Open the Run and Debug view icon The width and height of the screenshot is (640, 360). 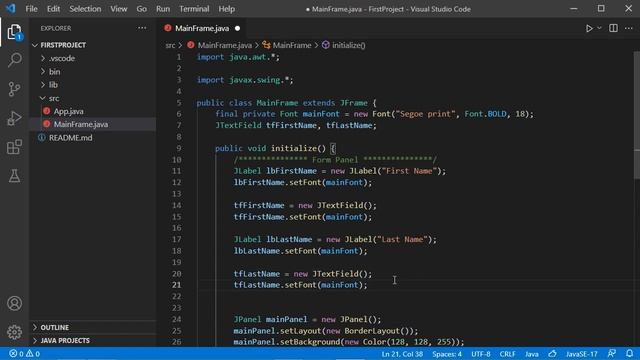click(x=14, y=118)
